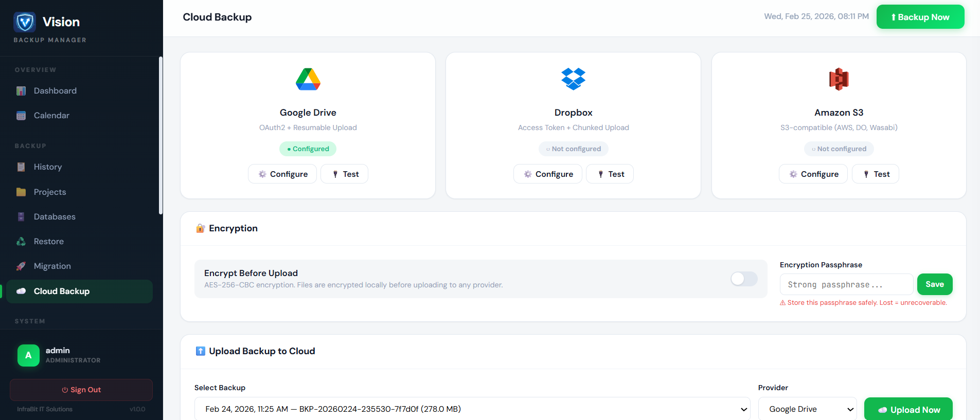Screen dimensions: 980x420
Task: Click the Projects folder icon
Action: 21,192
